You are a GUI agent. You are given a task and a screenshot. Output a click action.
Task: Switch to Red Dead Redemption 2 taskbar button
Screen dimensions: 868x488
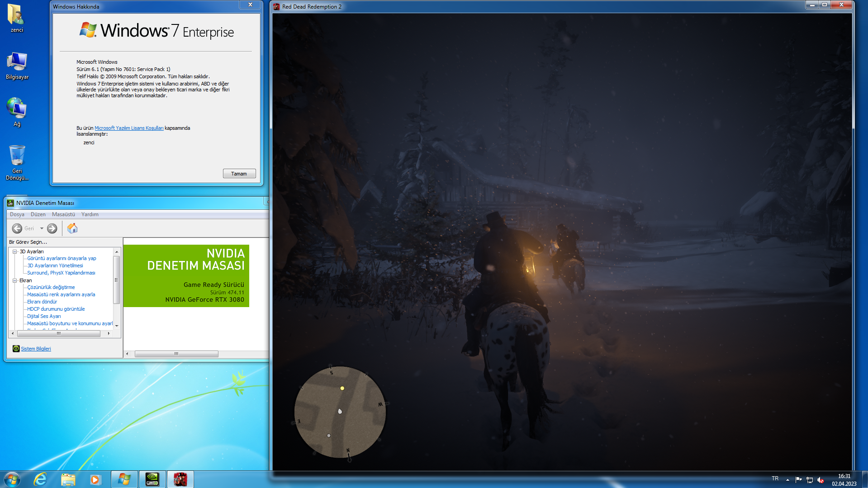click(x=180, y=479)
